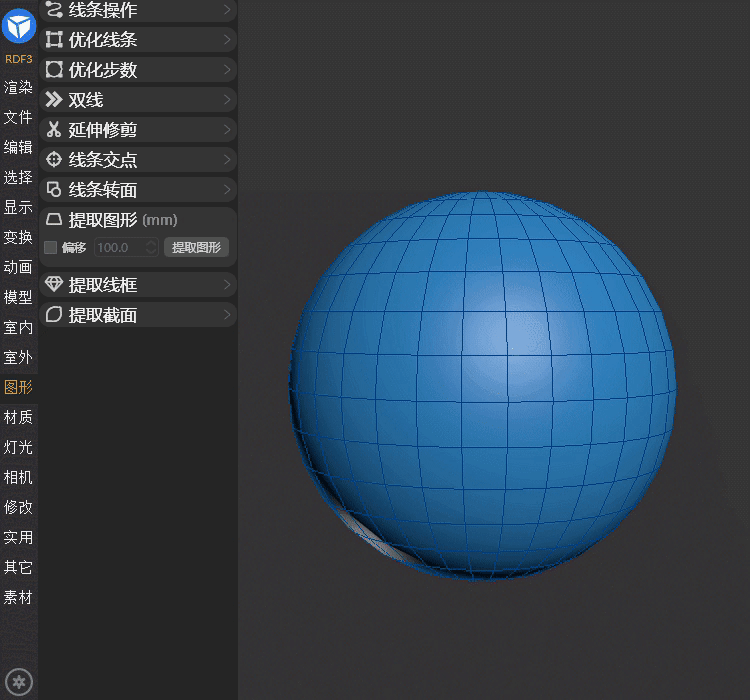The height and width of the screenshot is (700, 750).
Task: Click the 优化线条 panel title
Action: (x=103, y=40)
